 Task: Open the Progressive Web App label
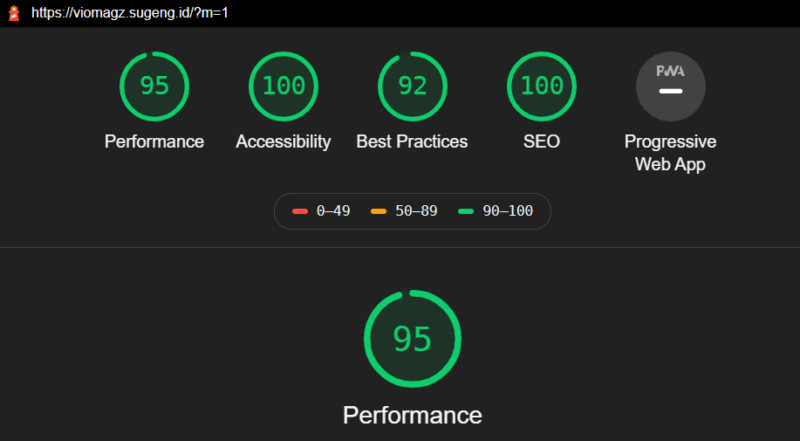[670, 153]
